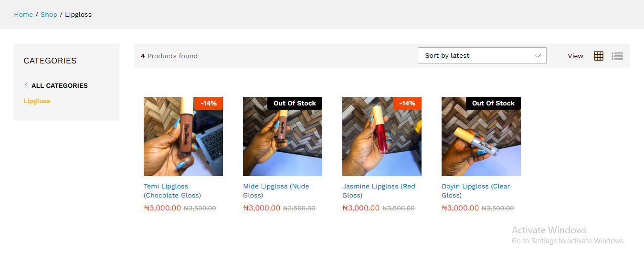
Task: Click Out Of Stock badge on Mide Lipgloss
Action: (x=295, y=103)
